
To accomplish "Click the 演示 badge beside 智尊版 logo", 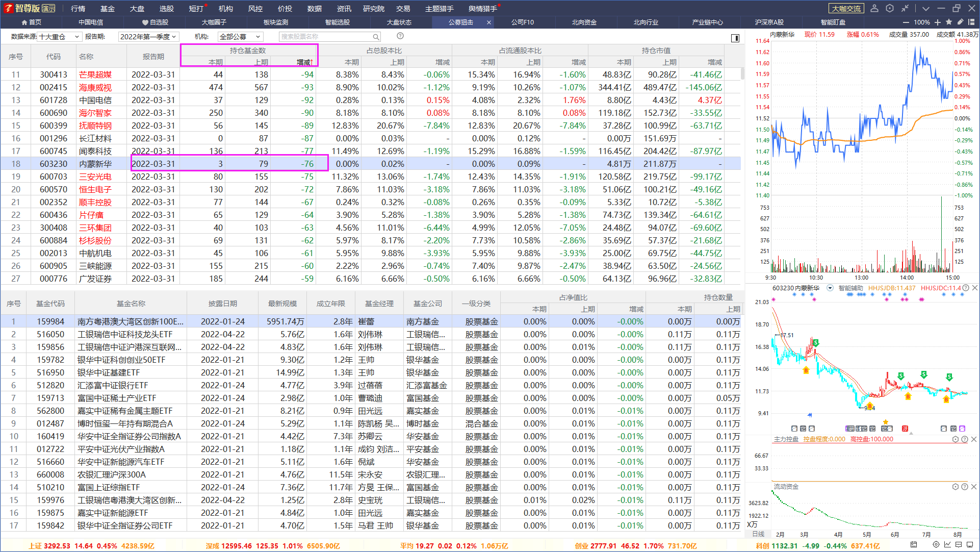I will point(48,8).
